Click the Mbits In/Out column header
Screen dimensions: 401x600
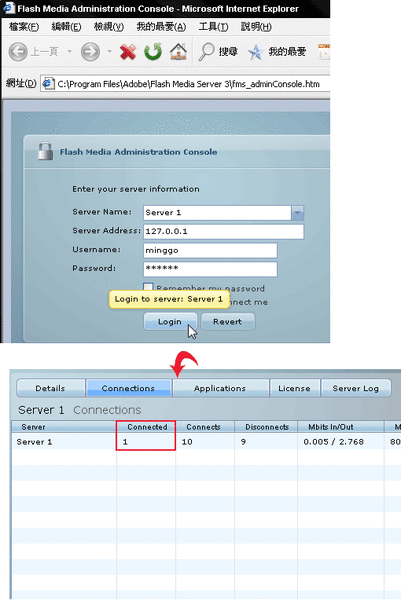(x=341, y=427)
